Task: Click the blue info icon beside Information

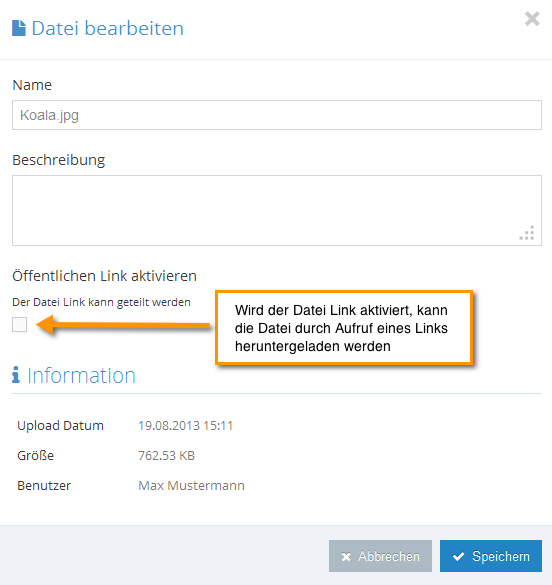Action: click(x=16, y=375)
